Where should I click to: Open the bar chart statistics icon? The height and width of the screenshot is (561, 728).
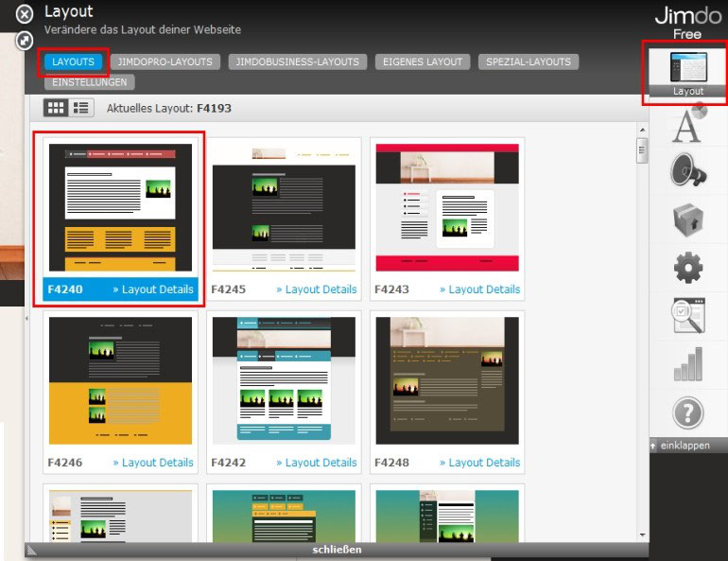(688, 364)
